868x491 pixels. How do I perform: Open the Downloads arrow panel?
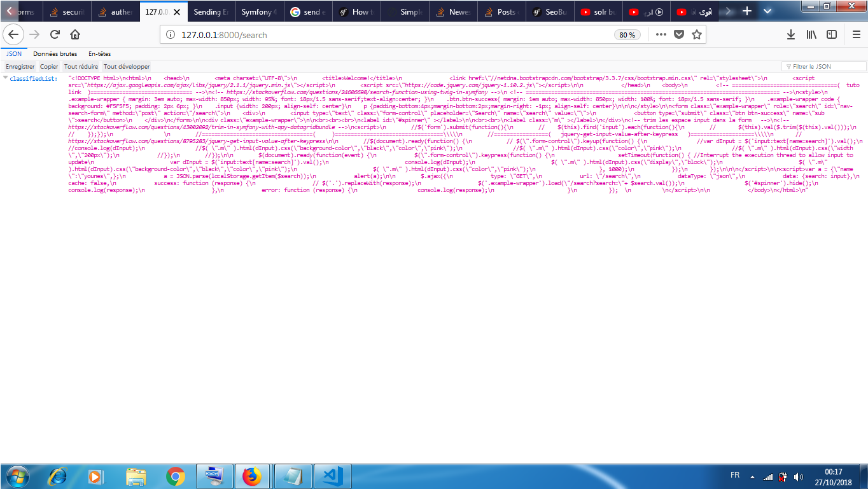(791, 34)
